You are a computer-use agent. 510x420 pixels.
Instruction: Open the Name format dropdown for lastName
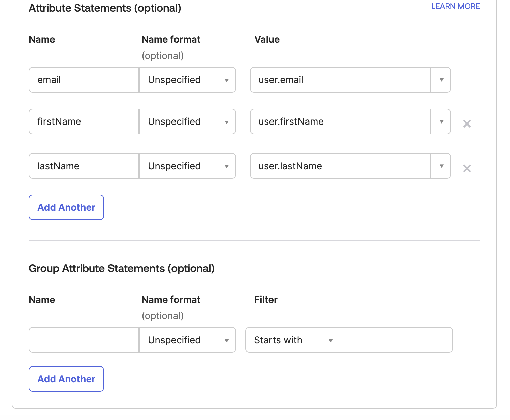226,166
